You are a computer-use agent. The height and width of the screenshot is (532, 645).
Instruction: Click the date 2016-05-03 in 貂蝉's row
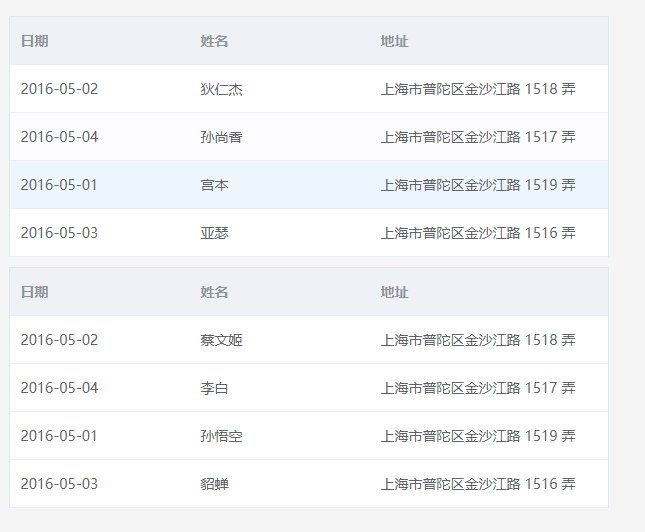[x=59, y=484]
